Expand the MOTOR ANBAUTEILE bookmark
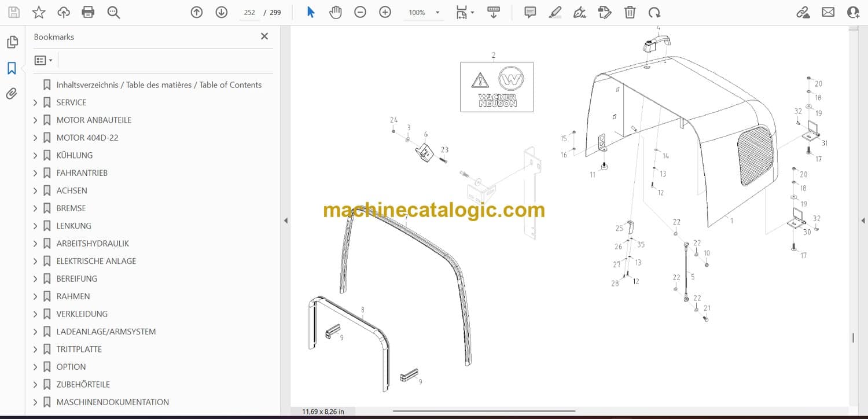 pyautogui.click(x=35, y=120)
